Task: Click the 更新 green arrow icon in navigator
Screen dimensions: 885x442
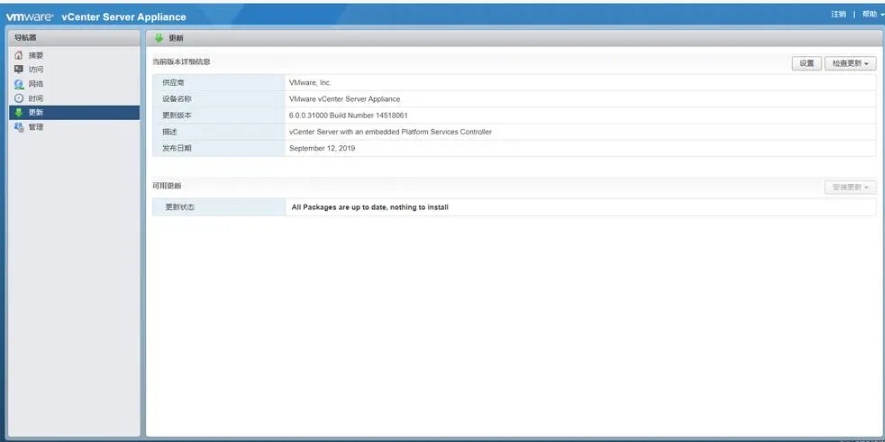Action: tap(19, 112)
